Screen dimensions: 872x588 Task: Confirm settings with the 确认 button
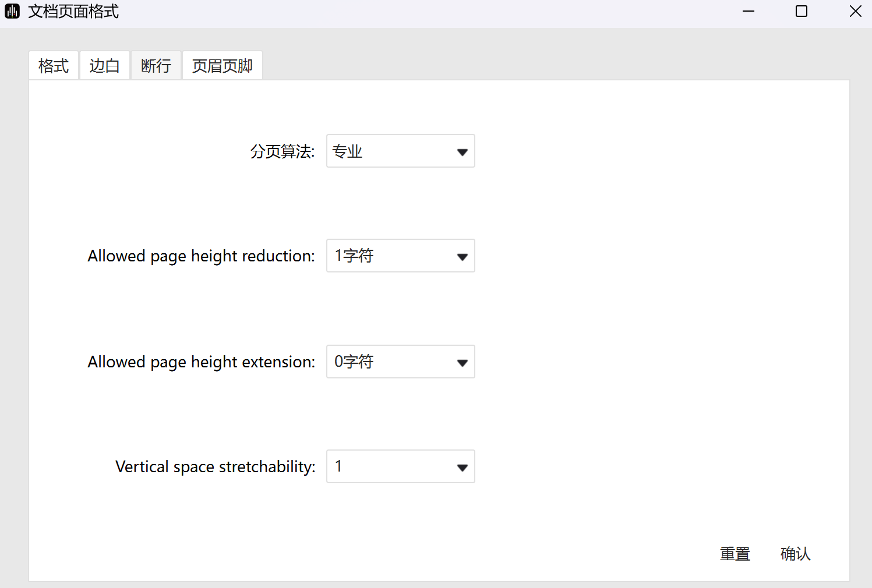click(x=795, y=554)
